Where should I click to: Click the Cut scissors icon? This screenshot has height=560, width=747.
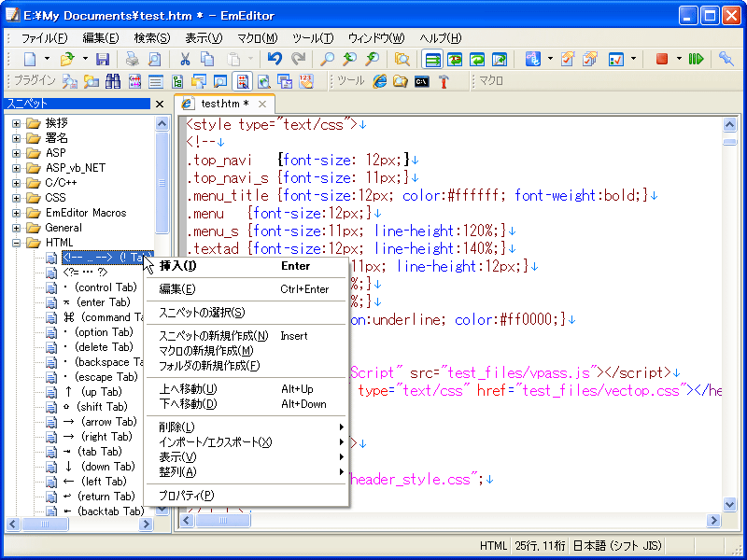185,59
